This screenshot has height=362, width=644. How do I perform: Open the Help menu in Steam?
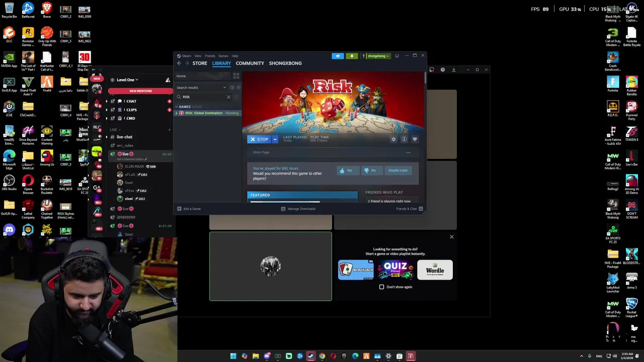click(235, 56)
